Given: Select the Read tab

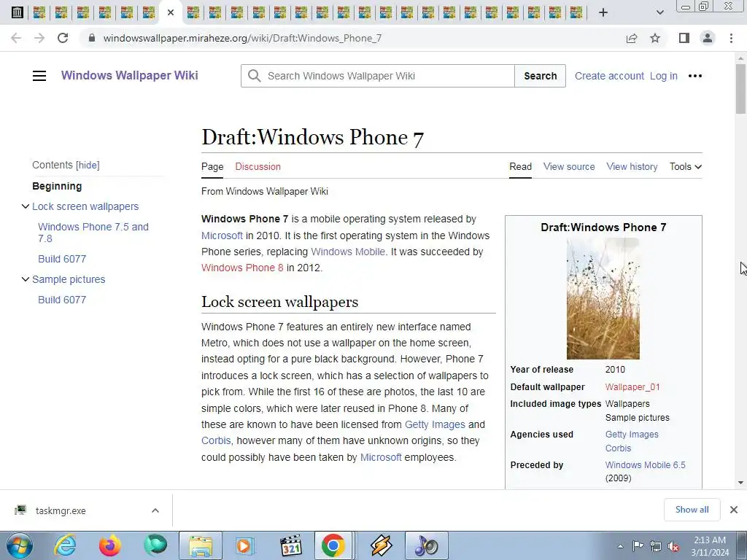Looking at the screenshot, I should pos(520,167).
